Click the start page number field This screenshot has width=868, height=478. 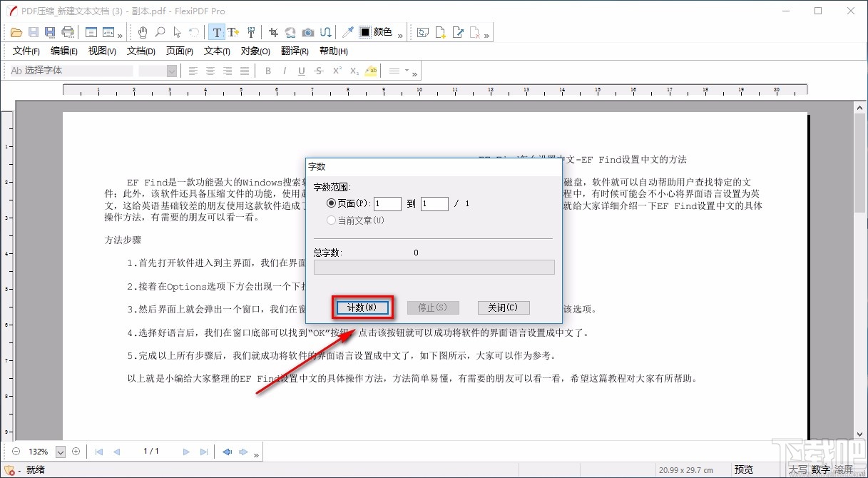(387, 203)
